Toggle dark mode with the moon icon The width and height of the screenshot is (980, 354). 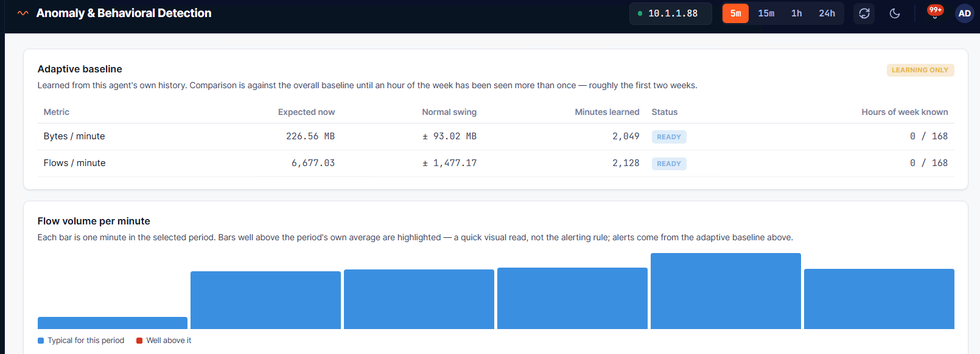[x=895, y=13]
